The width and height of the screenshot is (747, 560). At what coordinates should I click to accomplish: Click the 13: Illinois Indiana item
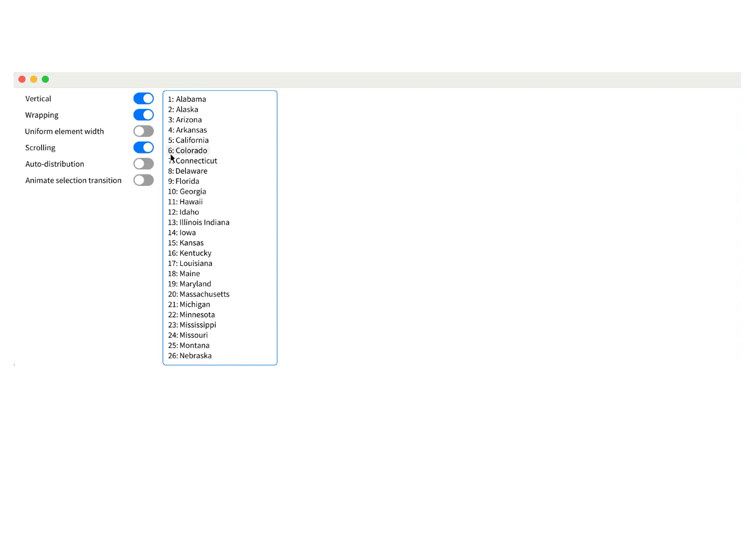point(198,222)
